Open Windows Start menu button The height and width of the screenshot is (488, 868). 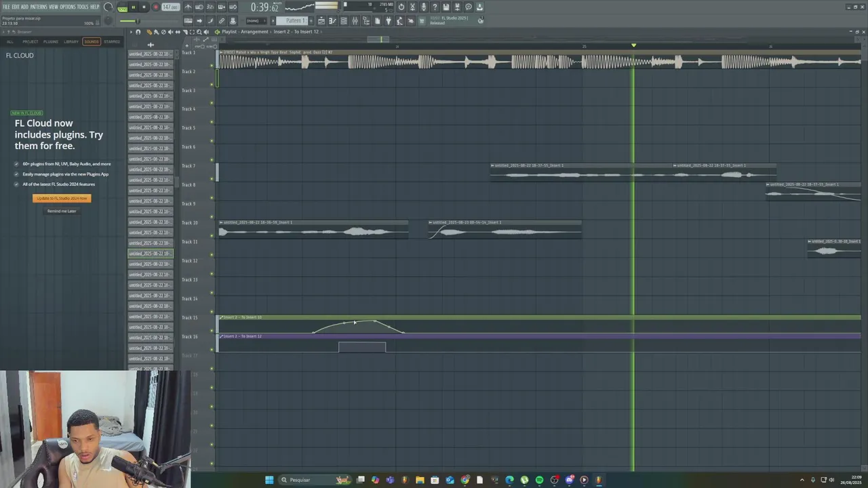pos(269,480)
